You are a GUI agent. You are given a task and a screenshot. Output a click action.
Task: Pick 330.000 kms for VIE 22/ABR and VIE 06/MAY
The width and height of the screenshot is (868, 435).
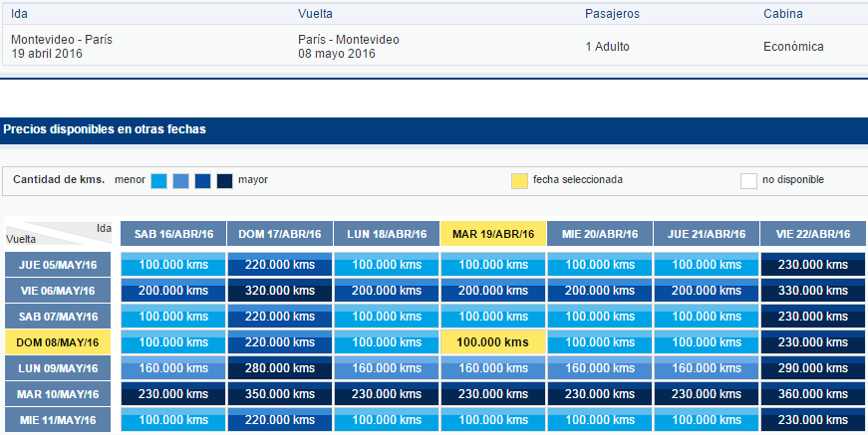pos(812,291)
